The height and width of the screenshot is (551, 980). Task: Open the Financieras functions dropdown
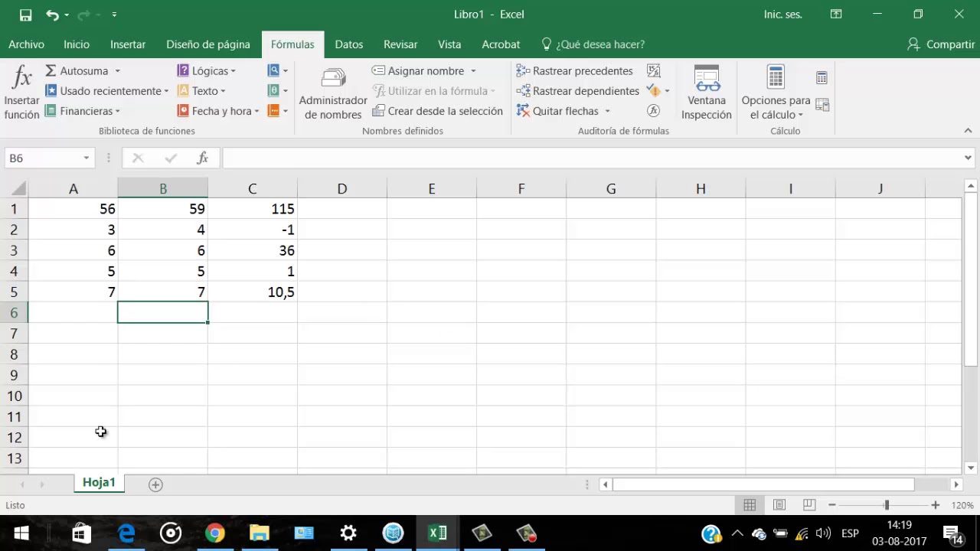[83, 111]
